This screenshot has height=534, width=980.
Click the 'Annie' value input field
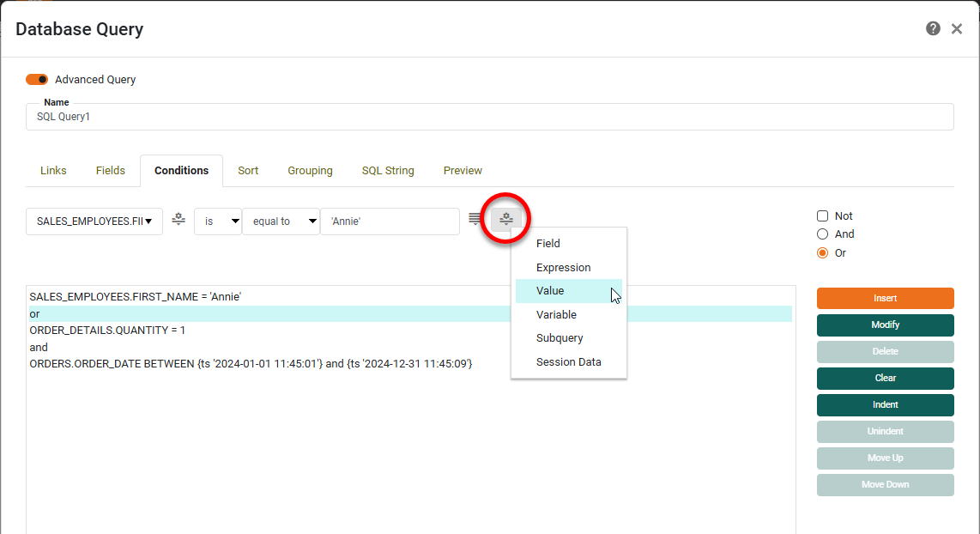390,221
